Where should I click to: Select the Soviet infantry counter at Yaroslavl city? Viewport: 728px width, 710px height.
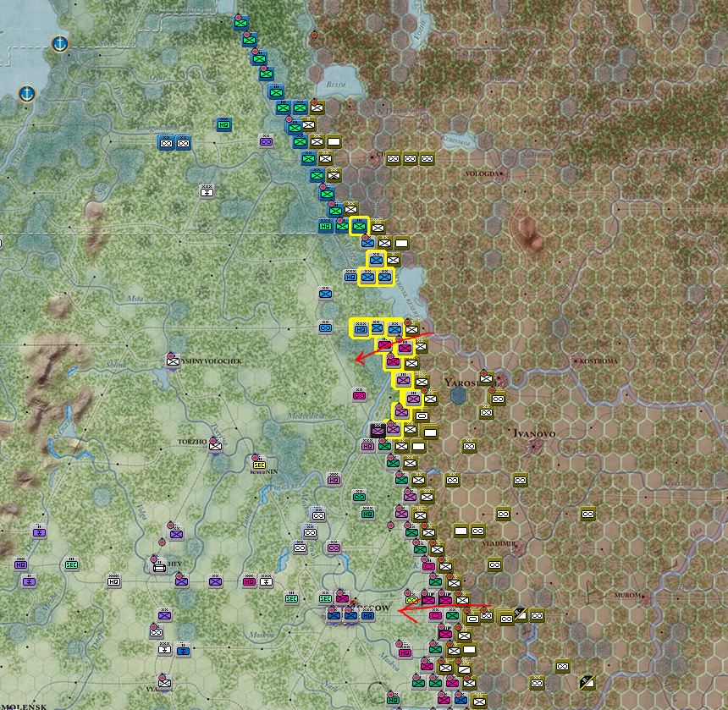tap(487, 378)
